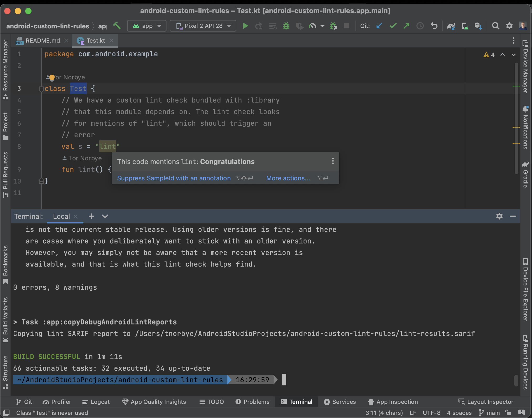Switch to the README.md editor tab
The height and width of the screenshot is (418, 532).
pos(42,40)
